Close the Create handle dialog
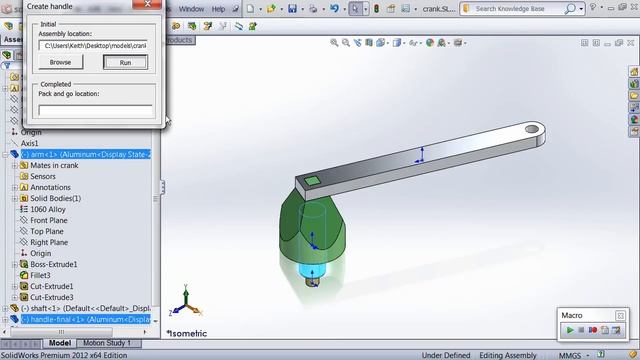This screenshot has width=640, height=360. pyautogui.click(x=147, y=4)
